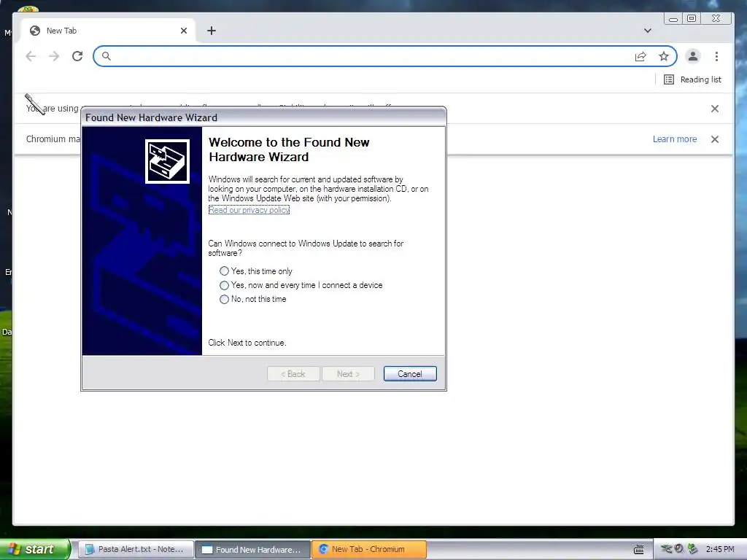Share this page via omnibox share icon
Viewport: 747px width, 560px height.
[640, 56]
